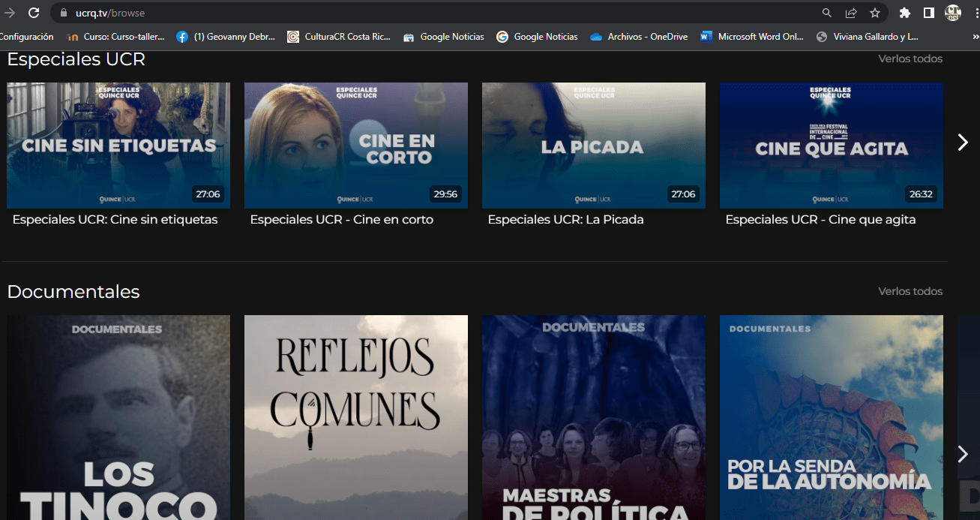Open the browser profile avatar
The height and width of the screenshot is (520, 980).
tap(953, 13)
